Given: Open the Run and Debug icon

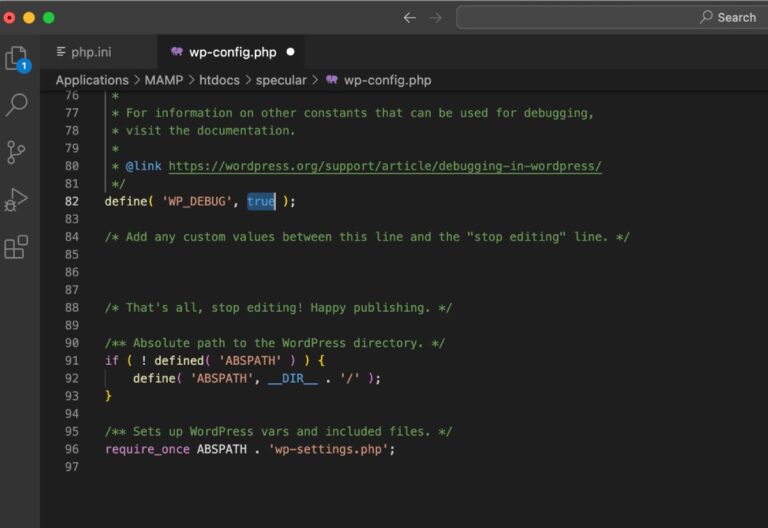Looking at the screenshot, I should pos(17,199).
